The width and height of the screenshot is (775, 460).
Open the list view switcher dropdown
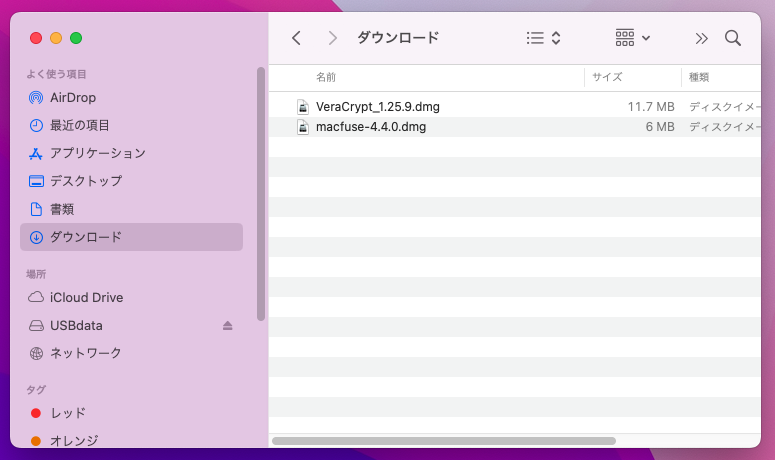543,38
